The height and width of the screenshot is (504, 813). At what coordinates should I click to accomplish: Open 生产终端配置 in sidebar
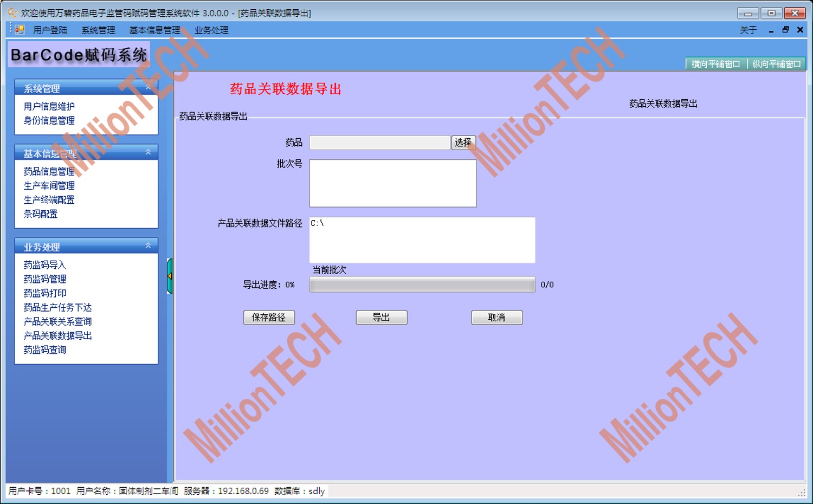pyautogui.click(x=49, y=199)
